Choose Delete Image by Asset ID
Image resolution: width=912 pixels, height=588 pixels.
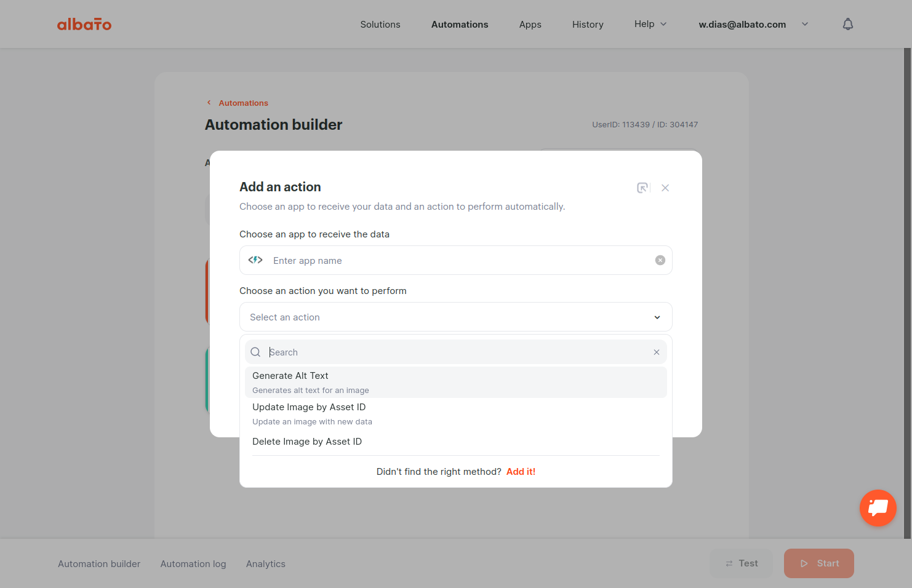pyautogui.click(x=456, y=442)
